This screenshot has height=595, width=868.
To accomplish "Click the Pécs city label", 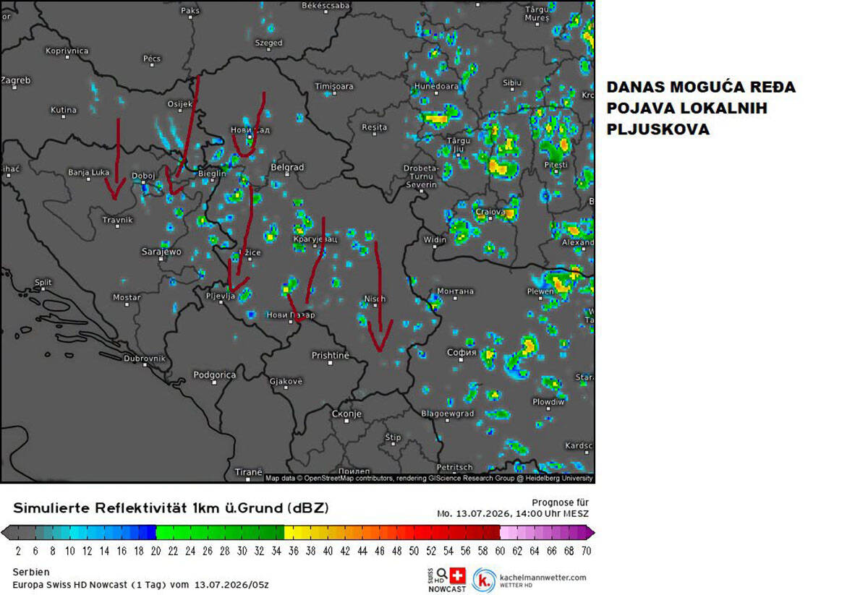I will 152,58.
